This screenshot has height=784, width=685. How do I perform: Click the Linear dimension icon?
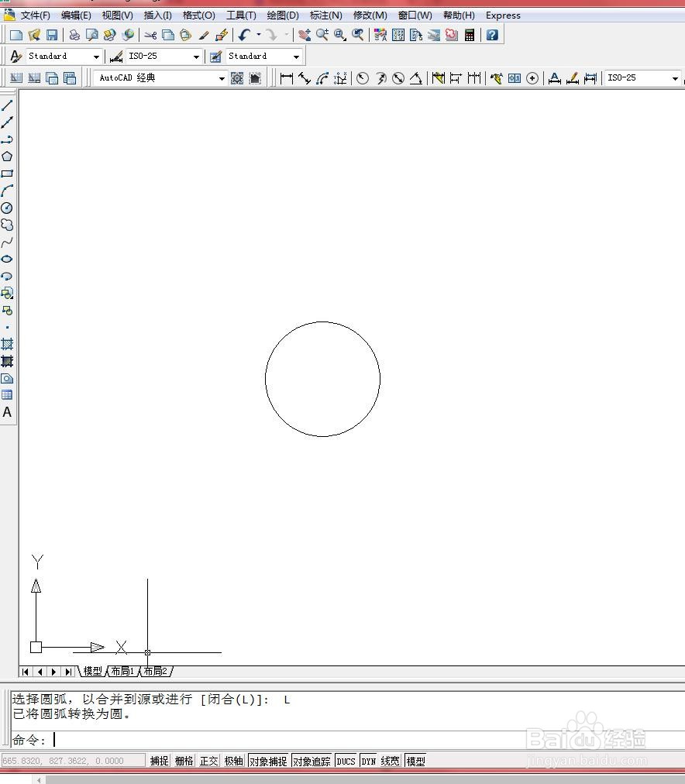coord(287,78)
